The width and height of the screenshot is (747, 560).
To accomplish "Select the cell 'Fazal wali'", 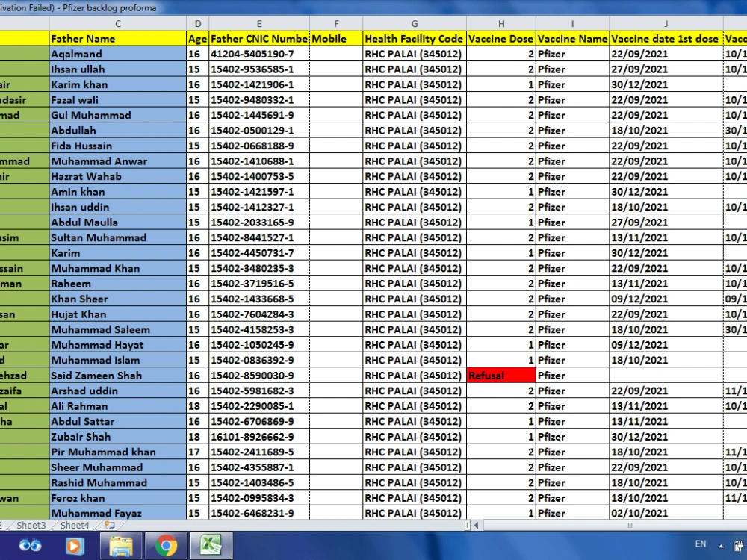I will coord(118,99).
